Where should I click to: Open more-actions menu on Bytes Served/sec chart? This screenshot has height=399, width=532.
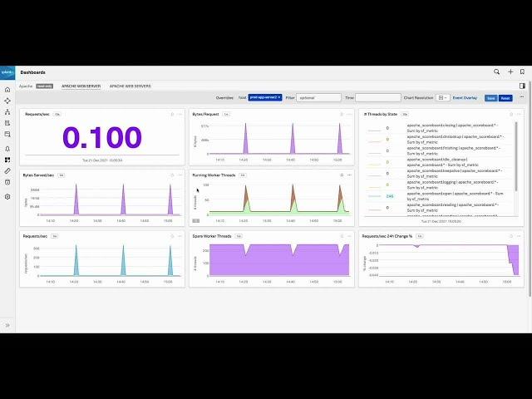click(180, 175)
